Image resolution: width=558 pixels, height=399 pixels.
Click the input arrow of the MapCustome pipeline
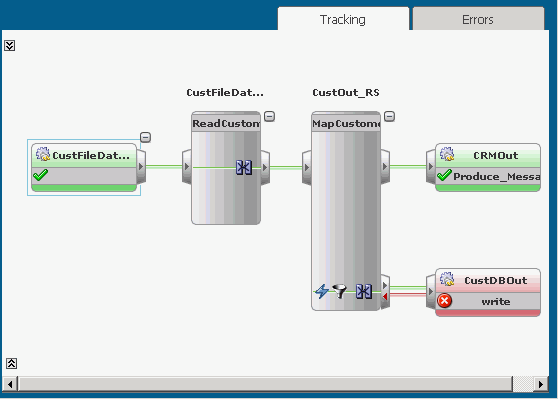click(307, 167)
